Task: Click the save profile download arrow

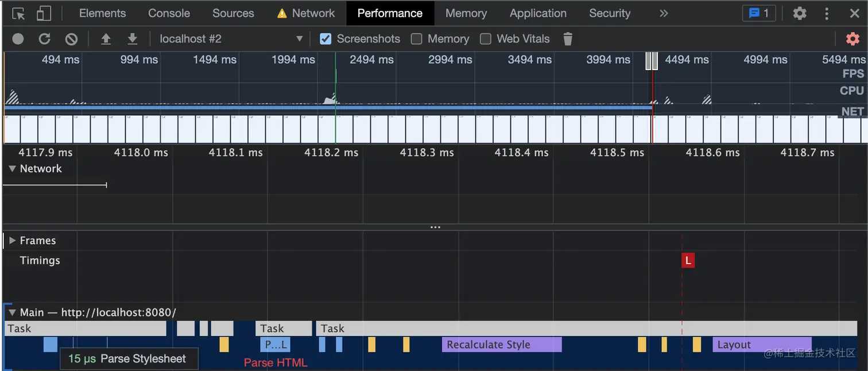Action: 133,39
